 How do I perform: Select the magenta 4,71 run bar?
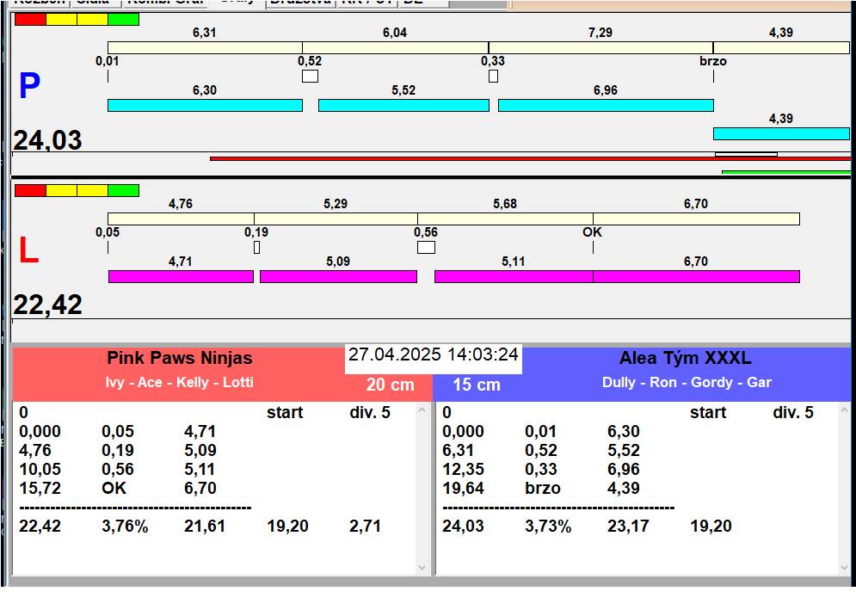tap(181, 276)
